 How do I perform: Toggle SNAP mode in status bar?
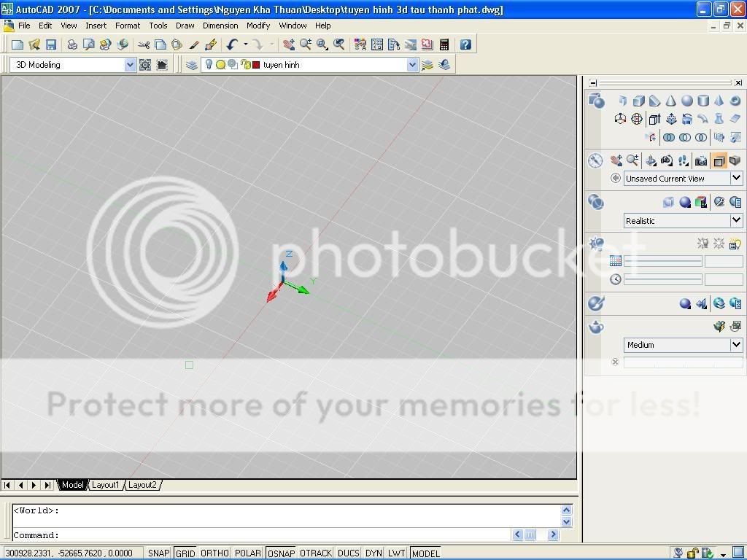click(158, 553)
